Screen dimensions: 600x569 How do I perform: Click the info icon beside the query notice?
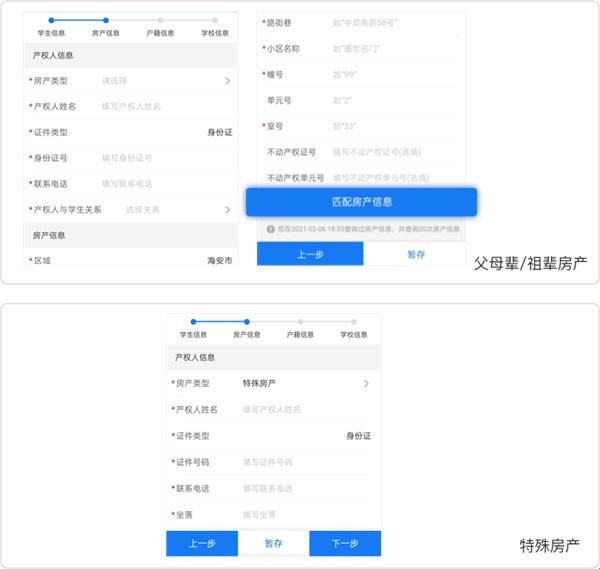point(270,229)
